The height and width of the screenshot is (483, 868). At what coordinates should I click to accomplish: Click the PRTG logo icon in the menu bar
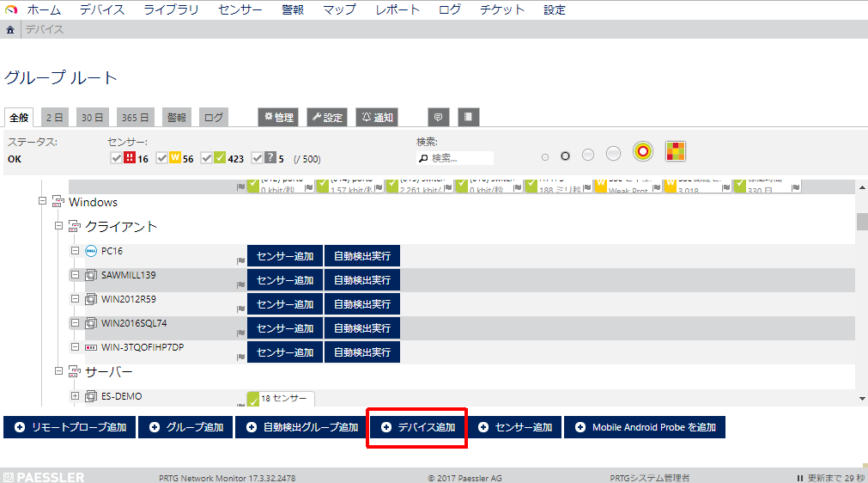pos(11,9)
